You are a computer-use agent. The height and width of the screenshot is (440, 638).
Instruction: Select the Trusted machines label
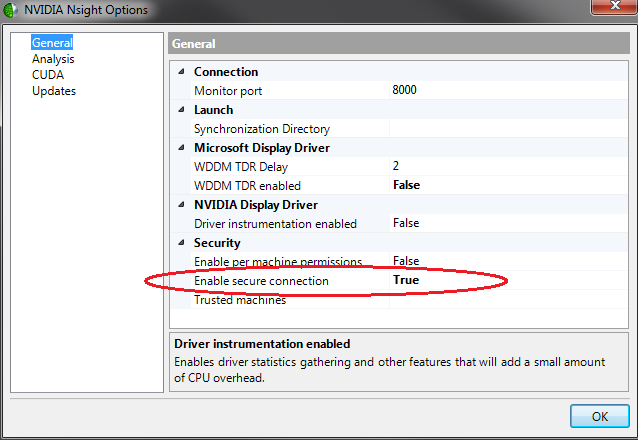(x=240, y=300)
